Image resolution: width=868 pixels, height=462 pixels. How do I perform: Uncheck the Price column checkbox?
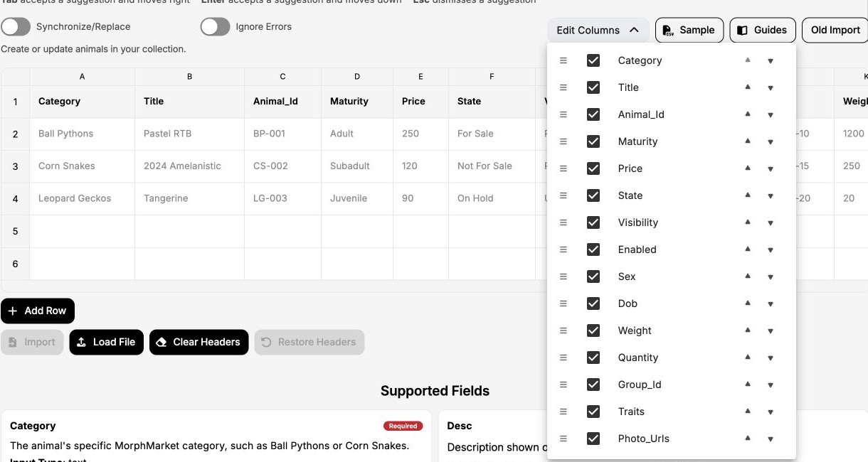coord(593,168)
